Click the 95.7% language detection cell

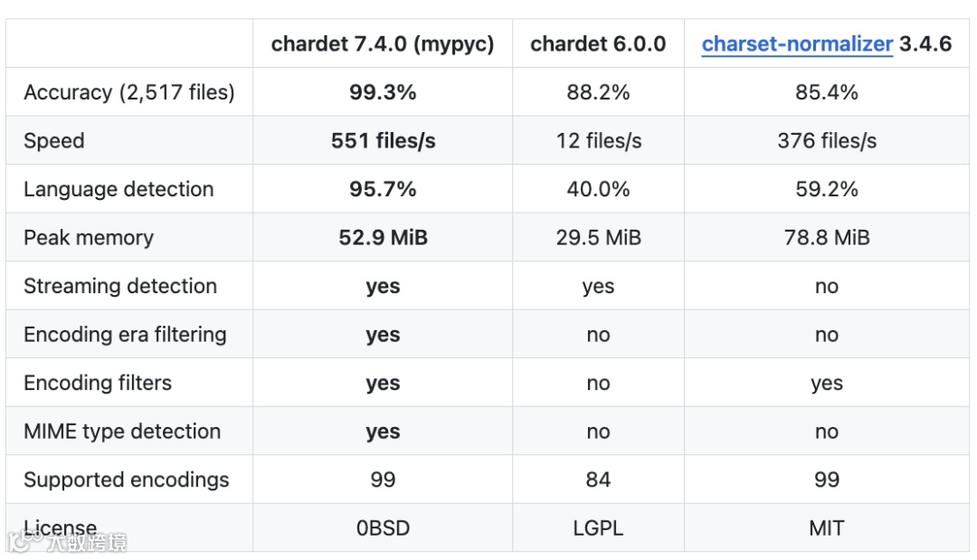[383, 189]
